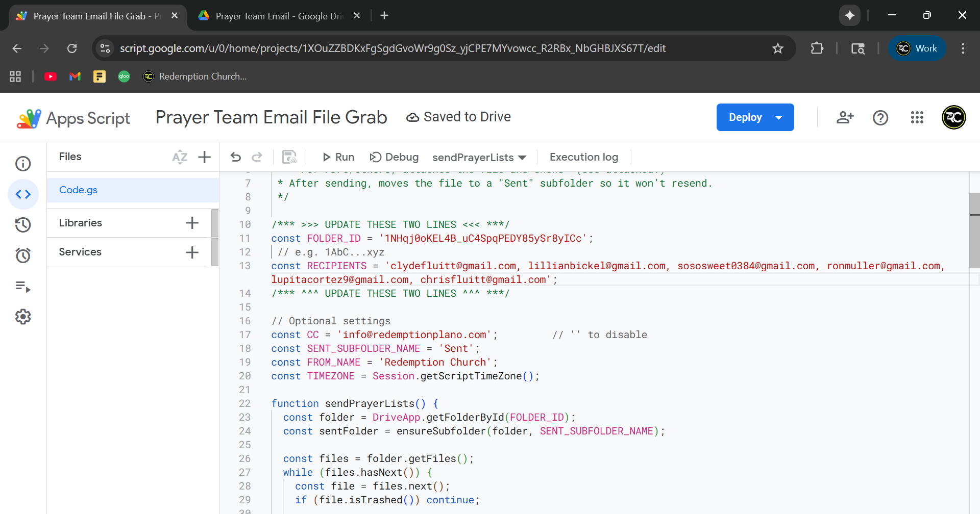The width and height of the screenshot is (980, 514).
Task: Open Project Settings gear icon
Action: coord(23,317)
